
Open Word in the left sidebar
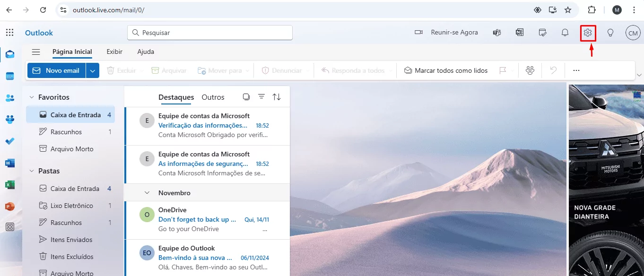(x=10, y=163)
